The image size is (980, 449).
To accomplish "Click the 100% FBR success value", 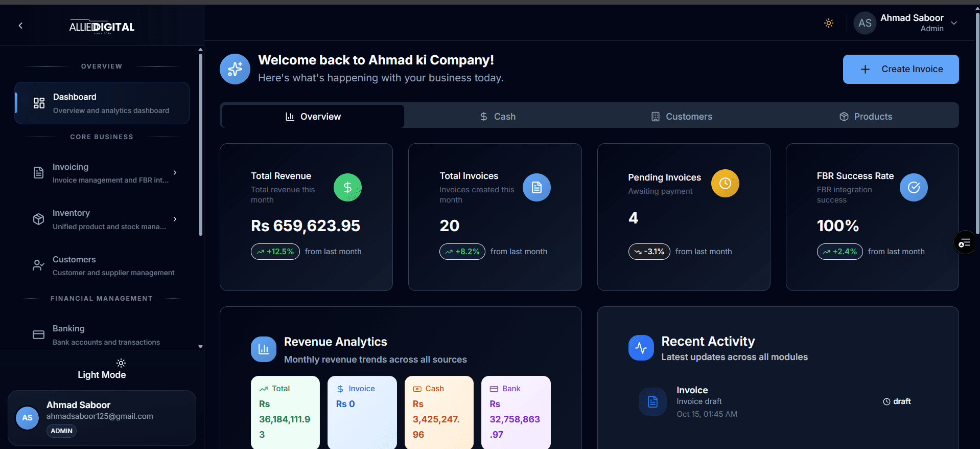I will point(838,226).
